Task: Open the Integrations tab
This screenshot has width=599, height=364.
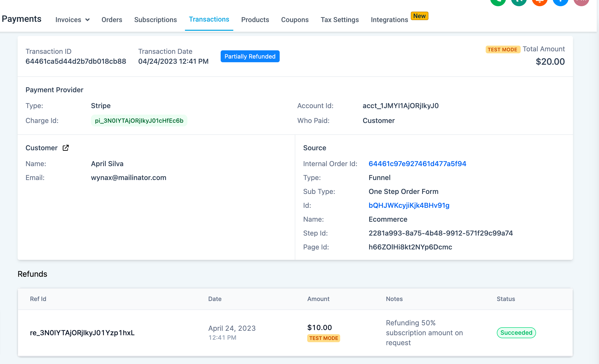Action: [x=389, y=20]
